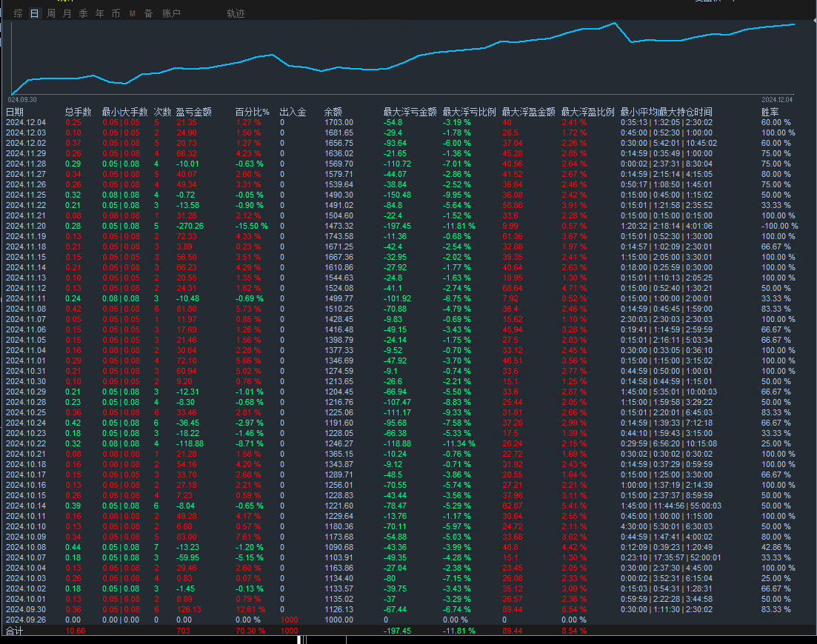817x644 pixels.
Task: Open the 轨迹 track tab
Action: tap(236, 13)
